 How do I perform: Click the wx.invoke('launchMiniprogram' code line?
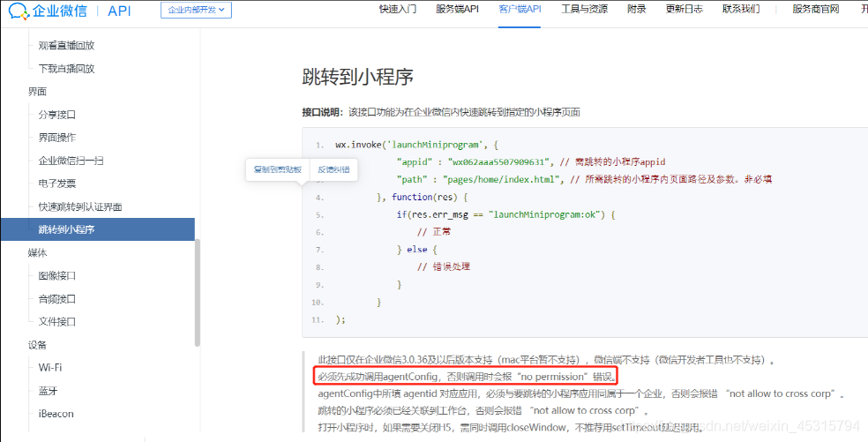pyautogui.click(x=417, y=145)
